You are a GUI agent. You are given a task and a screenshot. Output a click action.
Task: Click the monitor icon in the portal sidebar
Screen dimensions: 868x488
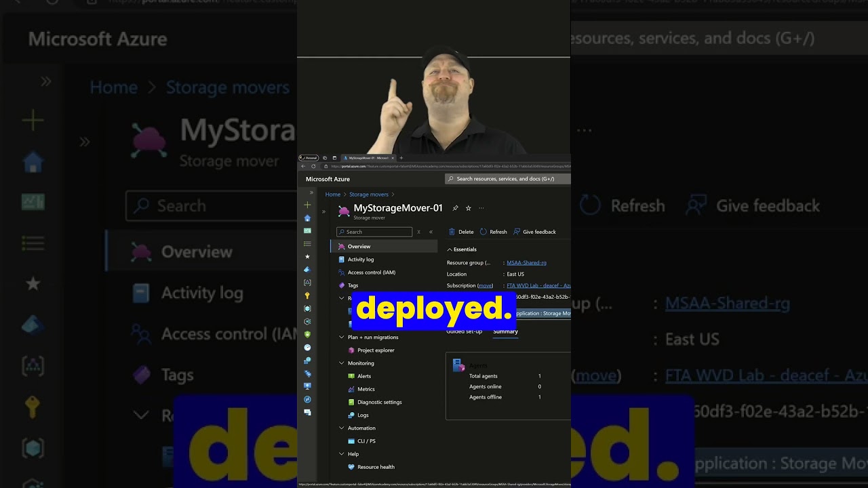pos(307,386)
